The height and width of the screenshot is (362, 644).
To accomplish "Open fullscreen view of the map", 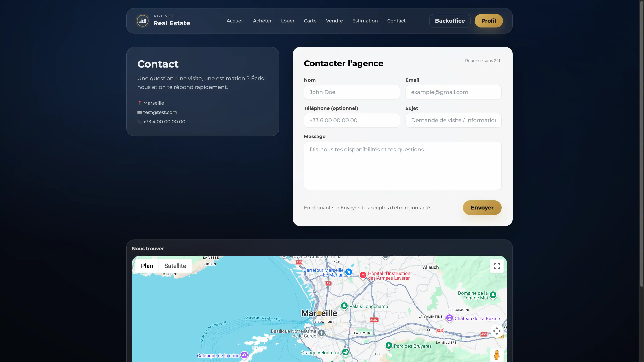I will (497, 266).
